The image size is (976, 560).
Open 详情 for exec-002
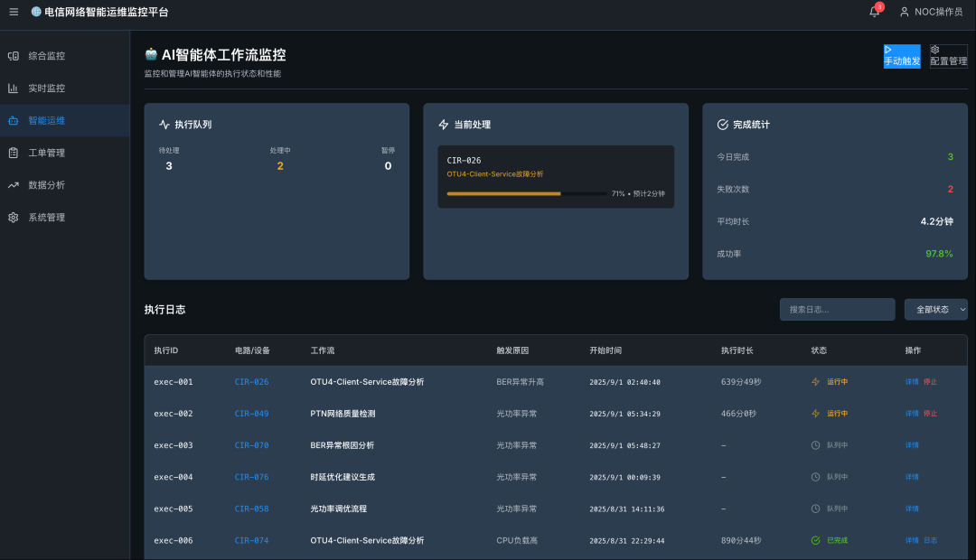pos(912,414)
